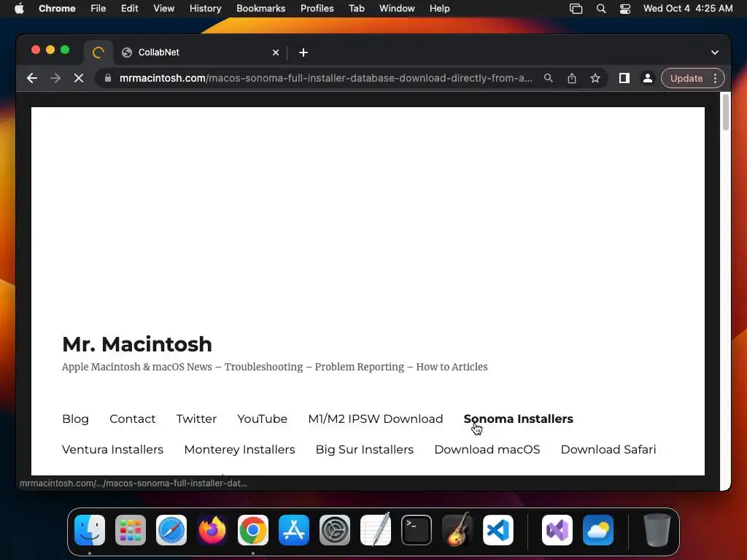Launch GarageBand from the Dock
The image size is (747, 560).
457,529
